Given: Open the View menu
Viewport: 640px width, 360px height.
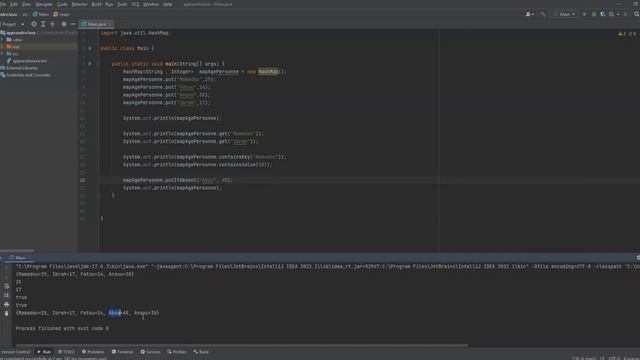Looking at the screenshot, I should click(x=26, y=4).
